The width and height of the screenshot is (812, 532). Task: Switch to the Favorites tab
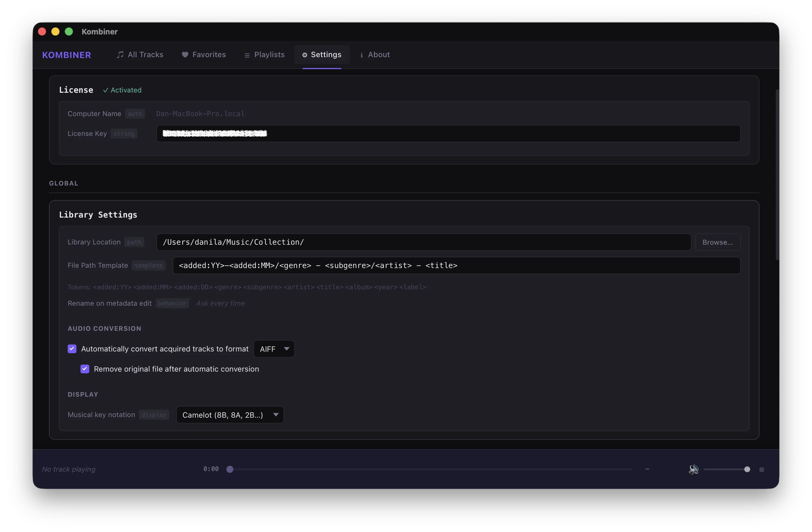(x=204, y=55)
